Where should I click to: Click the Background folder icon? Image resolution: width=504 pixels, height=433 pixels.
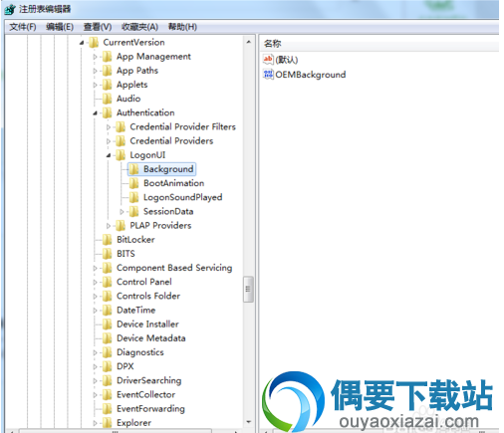133,169
